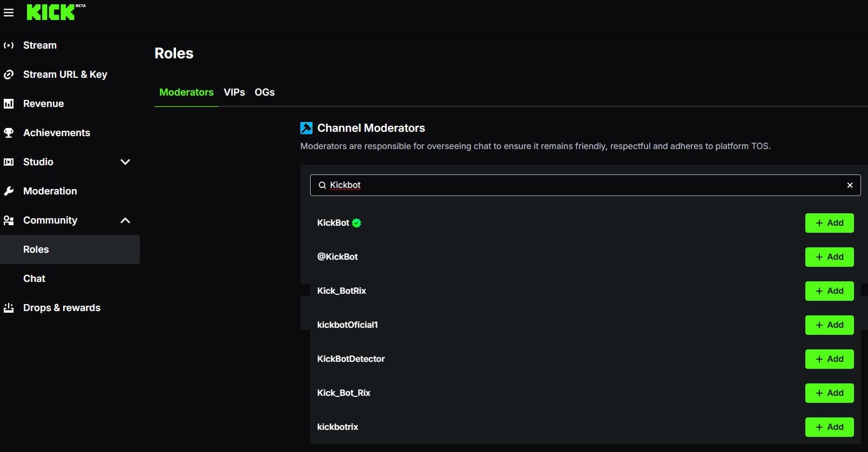Screen dimensions: 868x452
Task: Collapse the Community submenu chevron
Action: tap(125, 220)
